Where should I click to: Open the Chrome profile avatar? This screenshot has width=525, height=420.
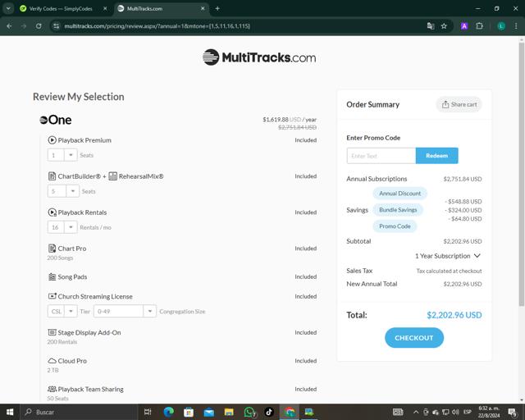click(x=501, y=26)
